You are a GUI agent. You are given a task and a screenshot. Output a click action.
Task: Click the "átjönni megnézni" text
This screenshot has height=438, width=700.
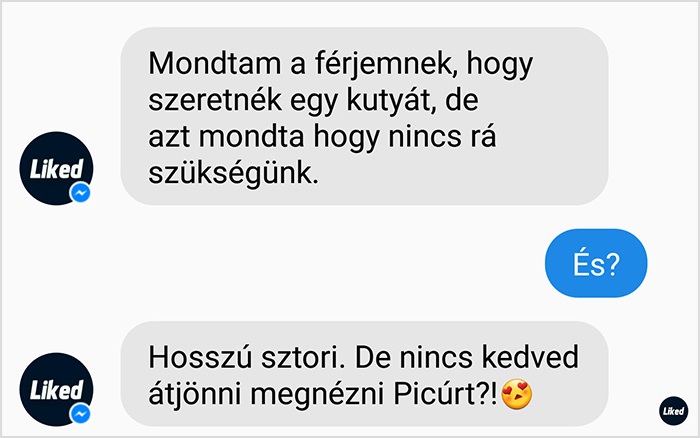267,395
